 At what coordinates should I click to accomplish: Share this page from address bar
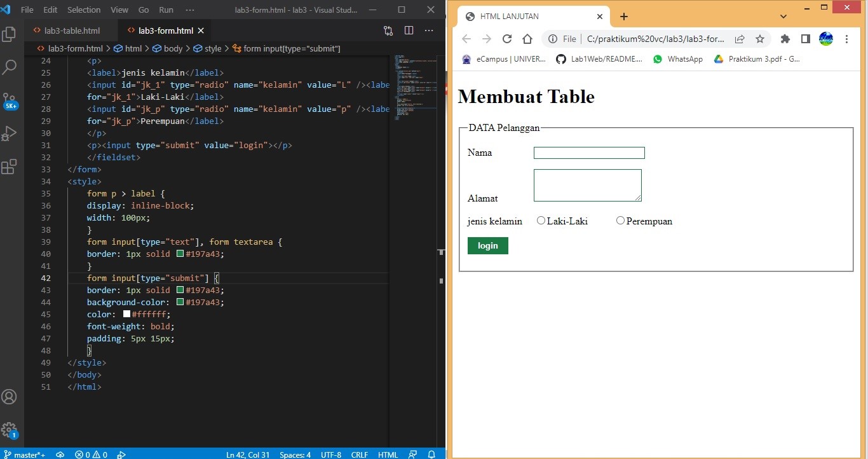pos(740,39)
